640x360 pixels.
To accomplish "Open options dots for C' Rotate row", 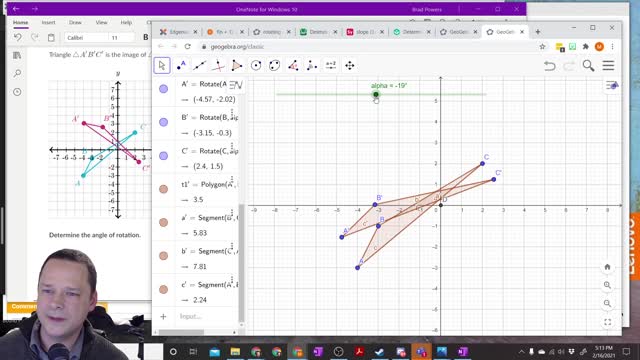I will tap(232, 147).
